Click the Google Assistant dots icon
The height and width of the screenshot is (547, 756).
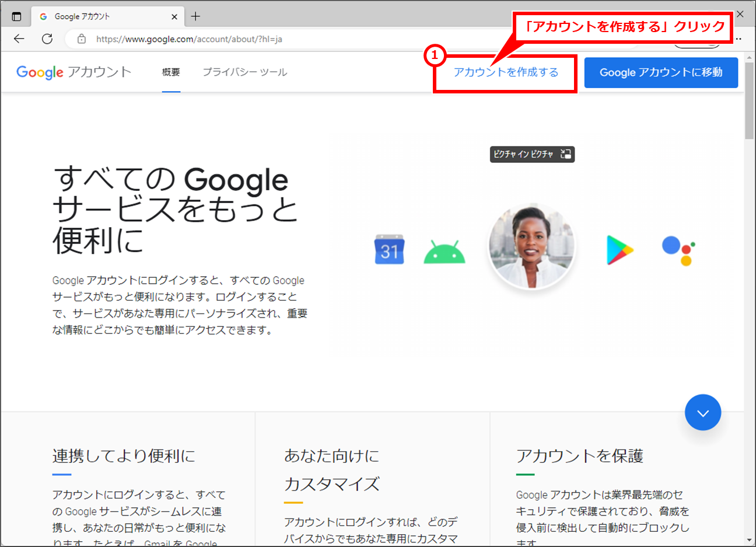[x=679, y=251]
